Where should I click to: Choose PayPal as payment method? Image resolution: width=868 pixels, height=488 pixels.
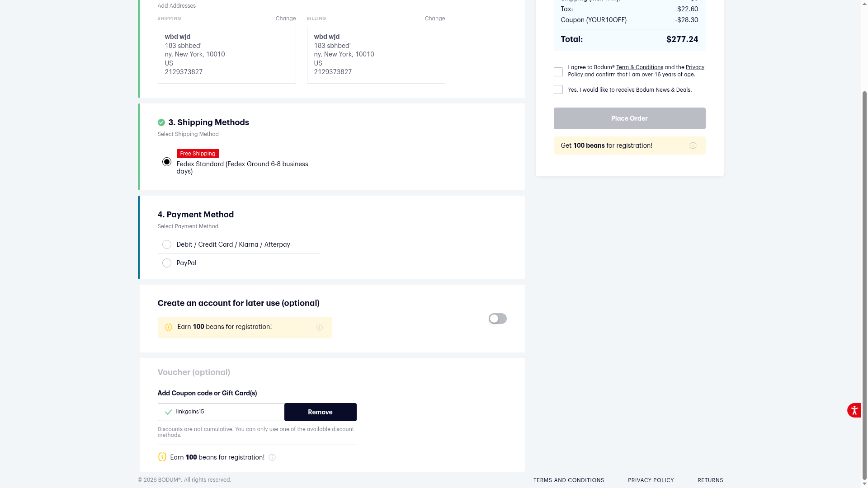[167, 263]
